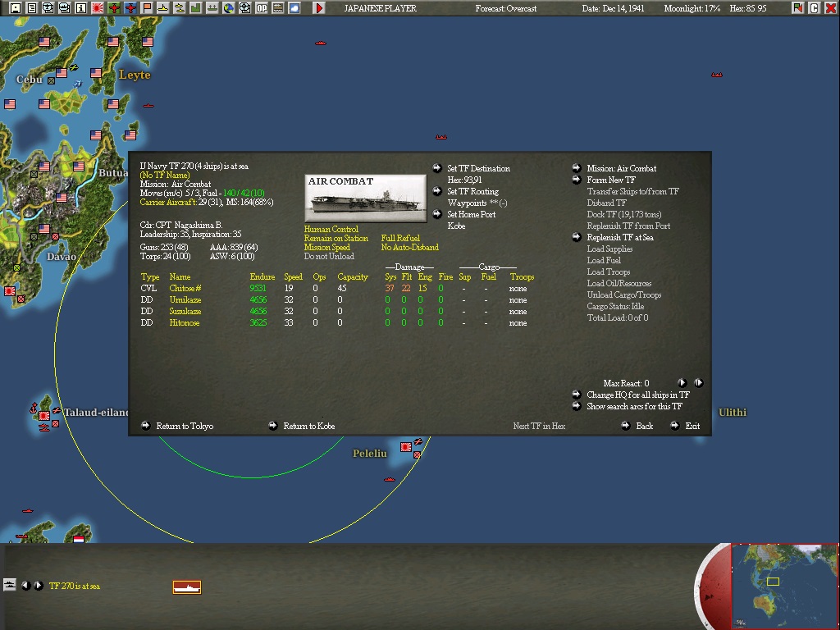Toggle the No Auto-Disband setting
Image resolution: width=840 pixels, height=630 pixels.
(410, 248)
